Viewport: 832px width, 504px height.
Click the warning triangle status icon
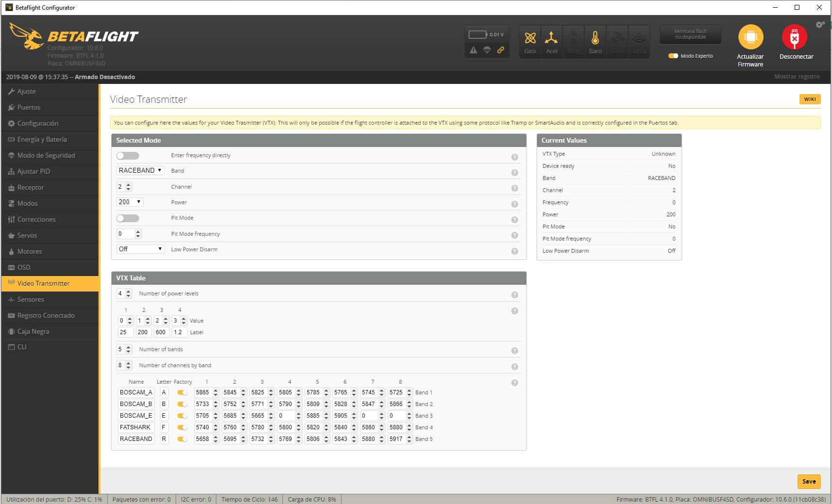click(473, 50)
